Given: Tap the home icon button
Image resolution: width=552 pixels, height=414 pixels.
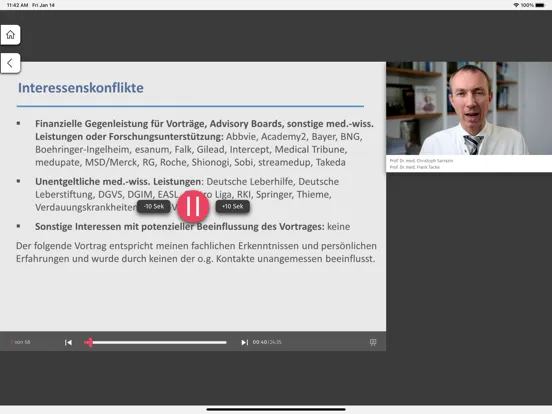Looking at the screenshot, I should pos(10,34).
